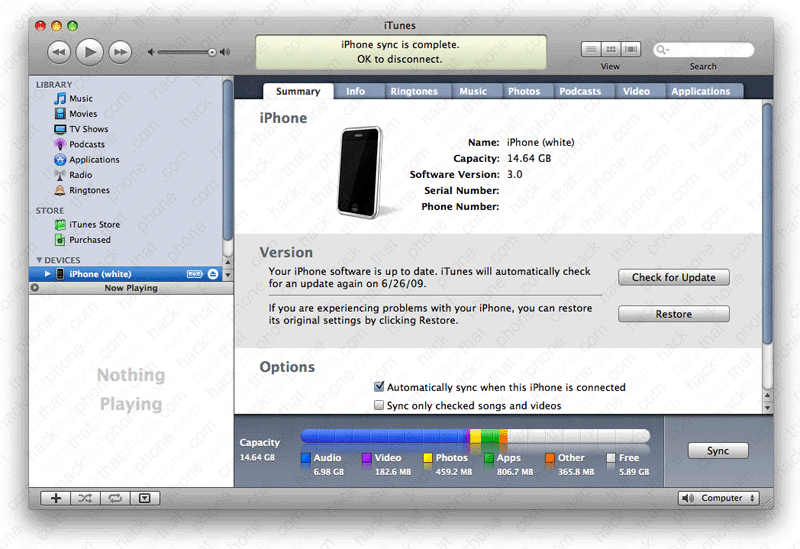This screenshot has width=800, height=549.
Task: Enable Sync only checked songs and videos
Action: pos(379,406)
